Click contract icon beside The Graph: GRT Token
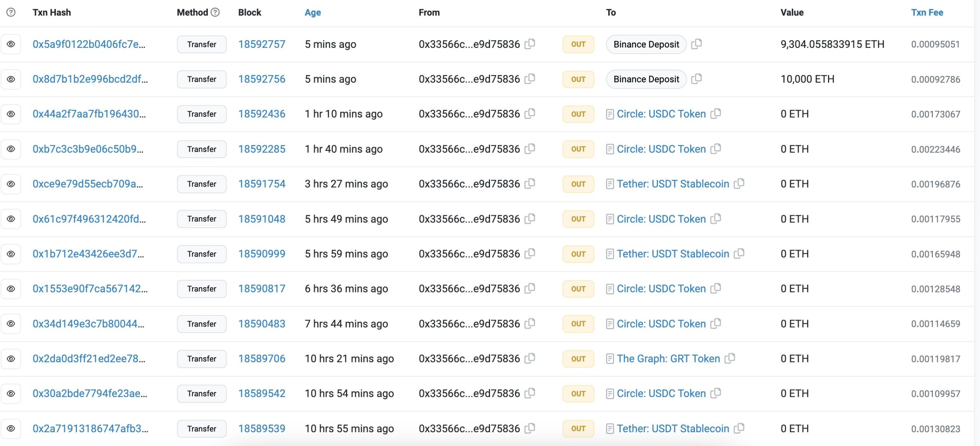Viewport: 980px width, 446px height. click(610, 359)
